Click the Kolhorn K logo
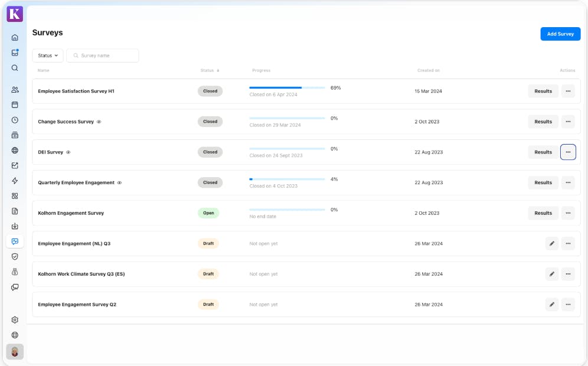Viewport: 588px width, 366px height. point(15,14)
